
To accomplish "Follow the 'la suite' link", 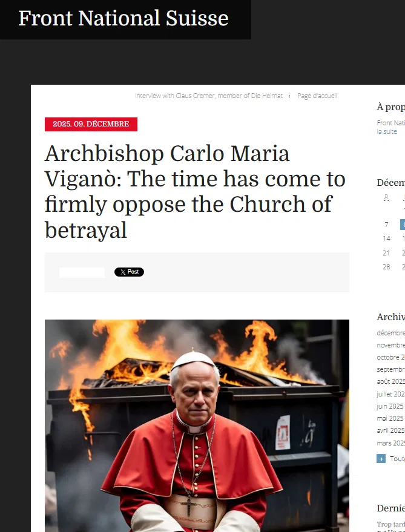I will 387,131.
